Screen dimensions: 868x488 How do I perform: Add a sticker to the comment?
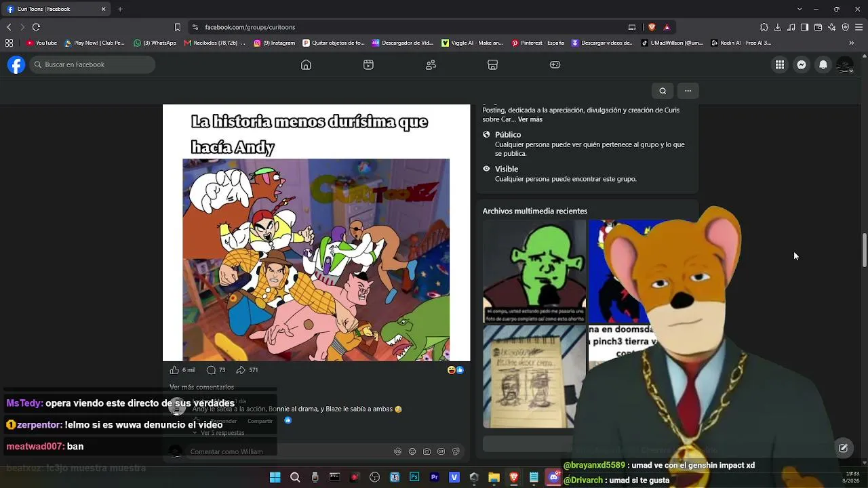(456, 451)
